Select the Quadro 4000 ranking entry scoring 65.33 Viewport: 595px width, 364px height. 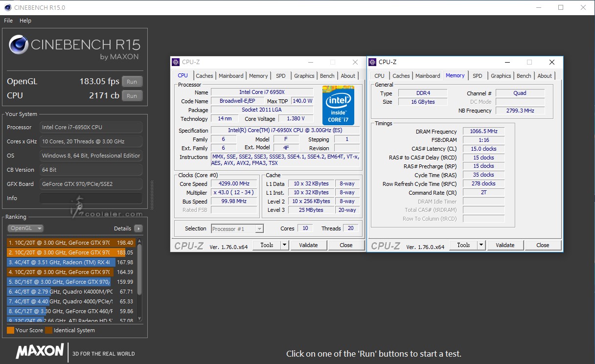[70, 301]
